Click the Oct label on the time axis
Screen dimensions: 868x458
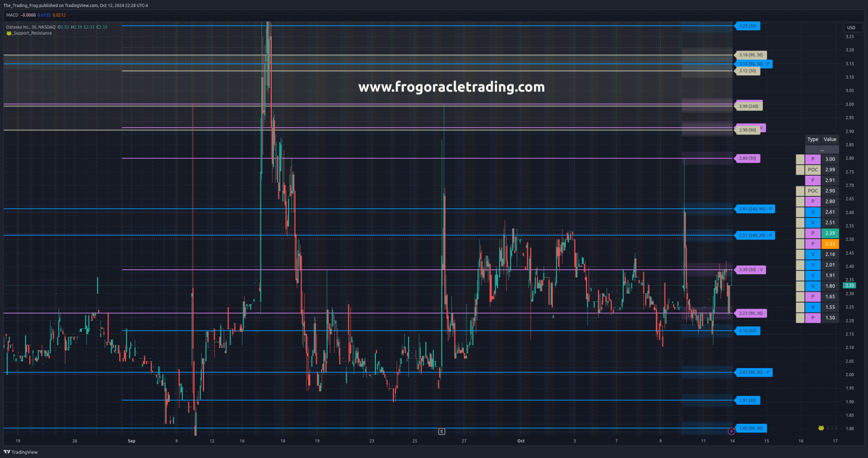(521, 441)
